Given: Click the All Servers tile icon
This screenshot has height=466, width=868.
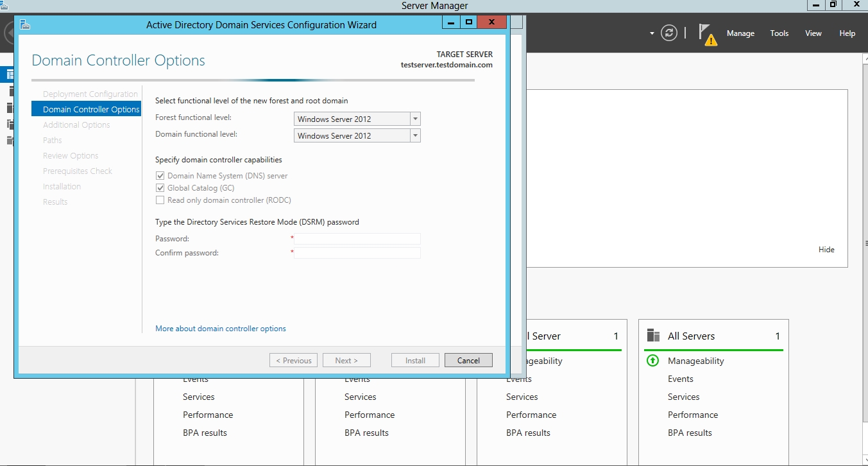Looking at the screenshot, I should click(653, 336).
